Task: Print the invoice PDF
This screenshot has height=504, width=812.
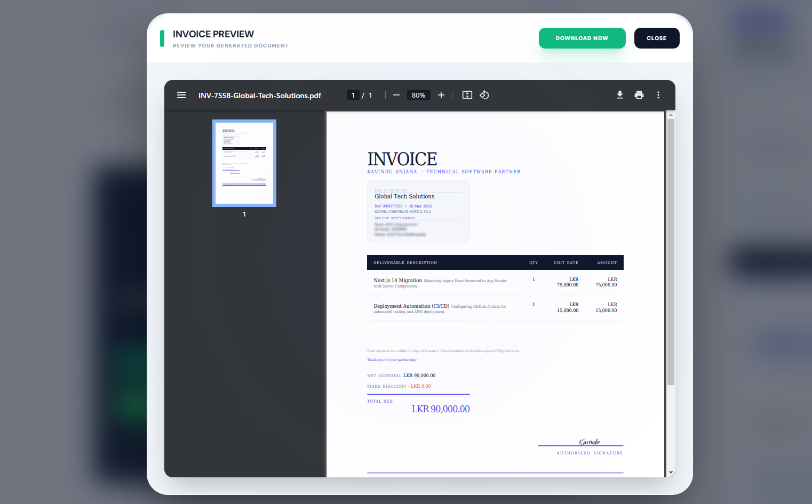Action: [639, 95]
